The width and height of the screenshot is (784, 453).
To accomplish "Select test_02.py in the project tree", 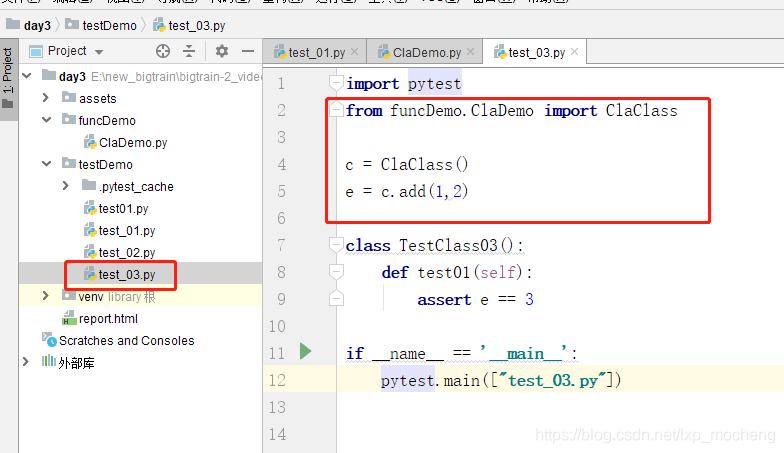I will click(119, 252).
